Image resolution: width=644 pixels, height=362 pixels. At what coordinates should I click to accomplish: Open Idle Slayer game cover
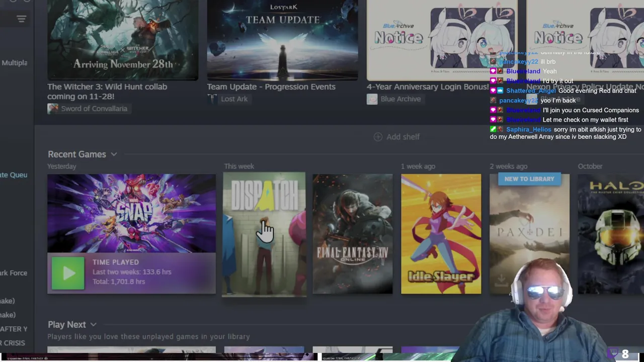441,234
